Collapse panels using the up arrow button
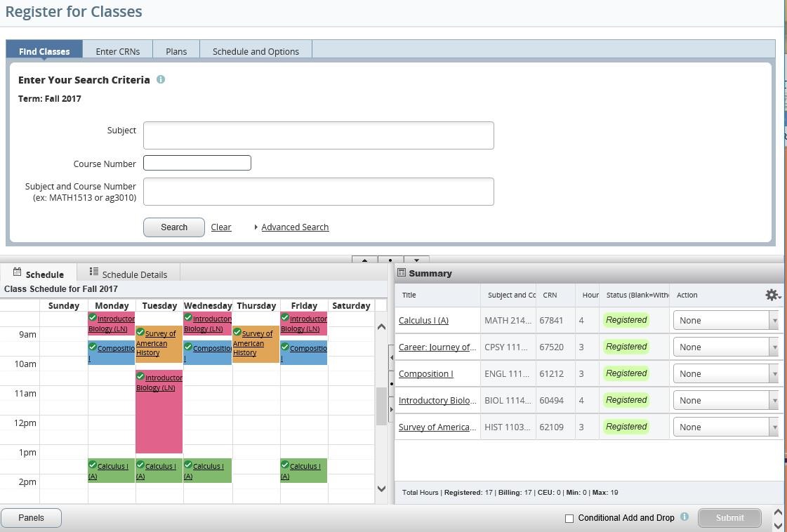The width and height of the screenshot is (787, 532). coord(365,260)
